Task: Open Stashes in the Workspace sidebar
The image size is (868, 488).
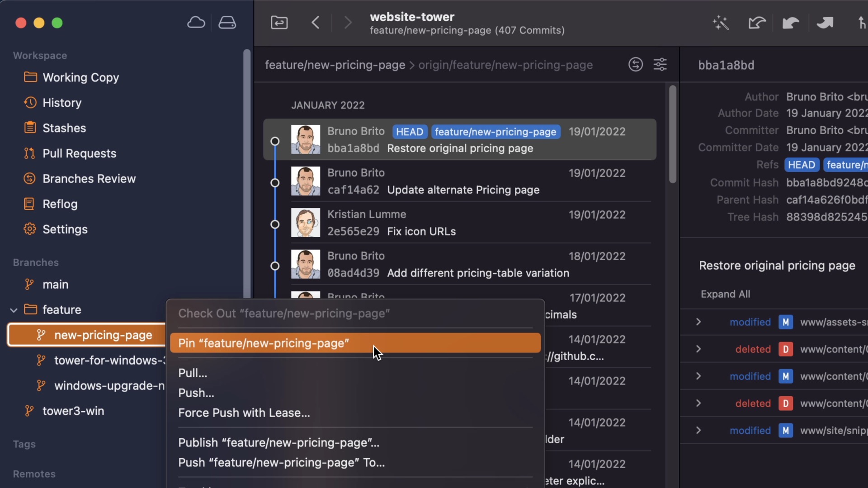Action: (64, 128)
